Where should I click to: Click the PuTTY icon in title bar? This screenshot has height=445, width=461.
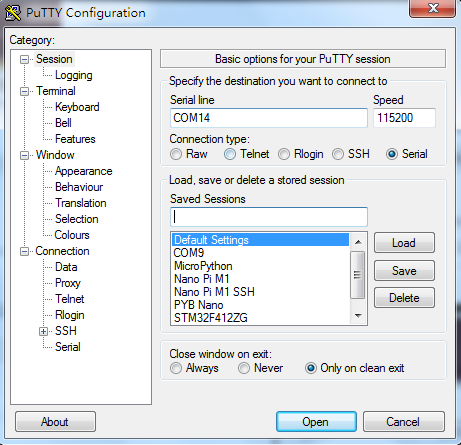tap(13, 13)
